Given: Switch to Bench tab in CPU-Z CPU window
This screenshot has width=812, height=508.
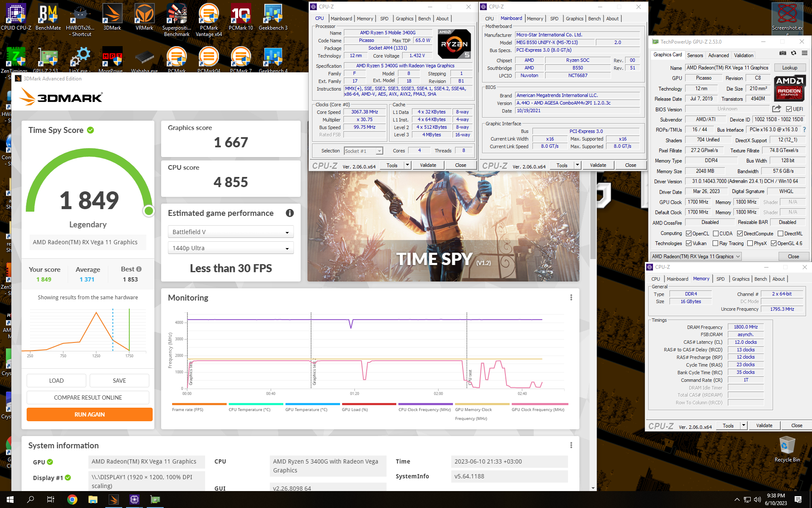Looking at the screenshot, I should pos(424,19).
